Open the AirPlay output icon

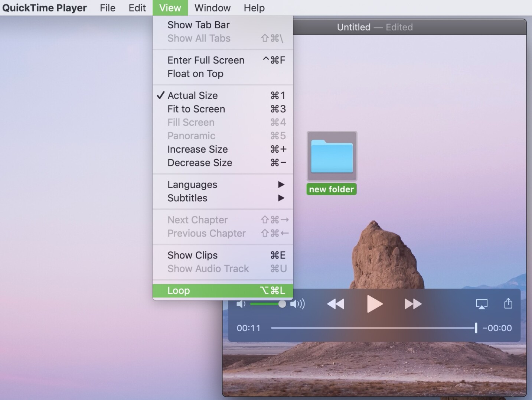(x=481, y=304)
